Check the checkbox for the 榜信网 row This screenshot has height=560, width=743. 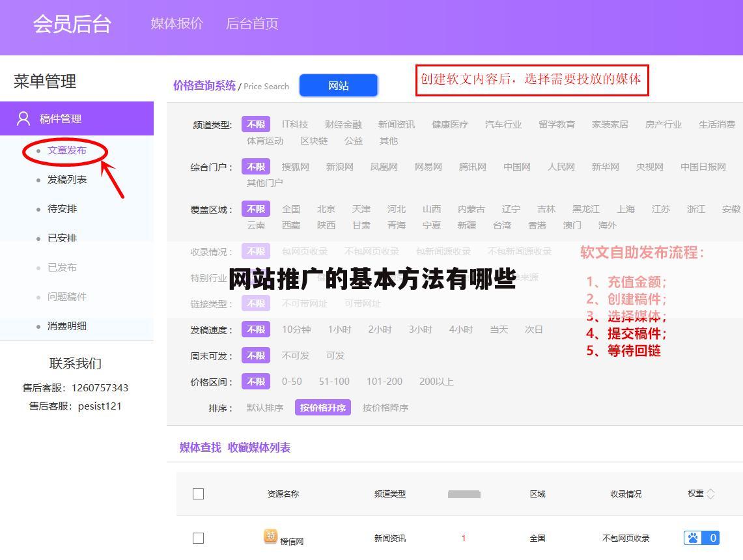[x=199, y=538]
